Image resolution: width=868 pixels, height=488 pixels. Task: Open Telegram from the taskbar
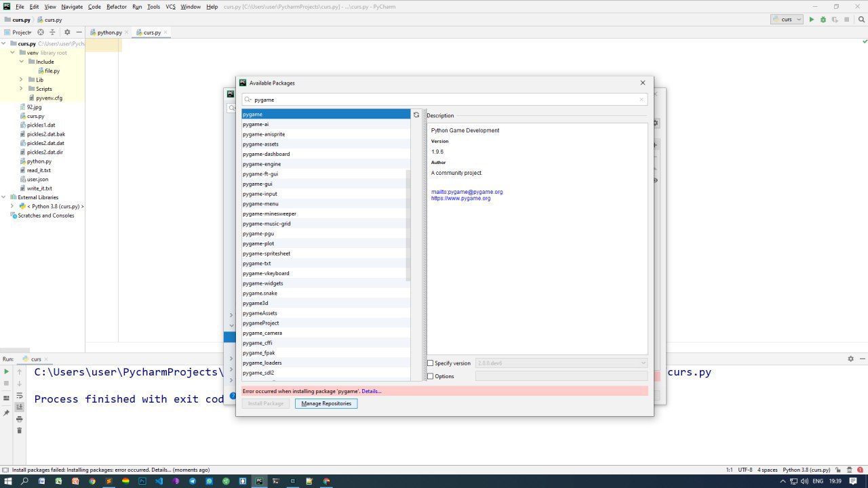coord(193,481)
